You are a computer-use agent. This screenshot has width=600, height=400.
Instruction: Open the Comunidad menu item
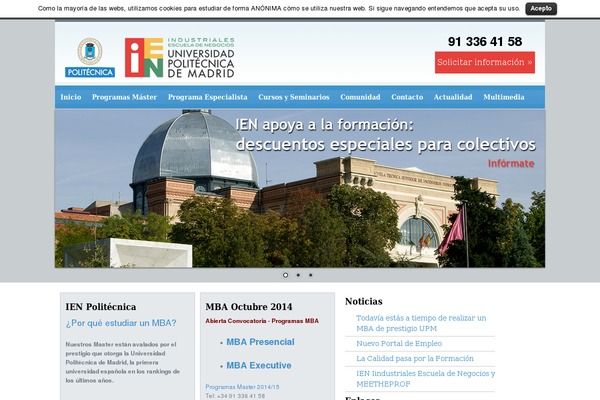pyautogui.click(x=360, y=97)
